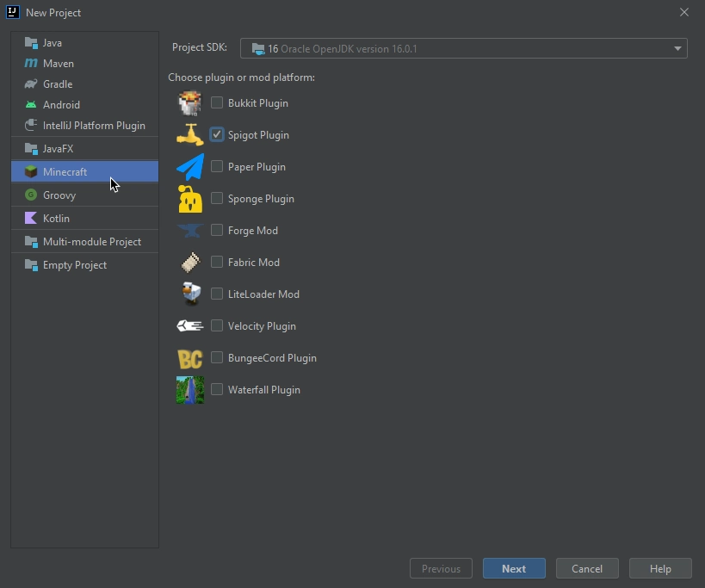Screen dimensions: 705x588
Task: Select Maven project type in sidebar
Action: (x=59, y=64)
